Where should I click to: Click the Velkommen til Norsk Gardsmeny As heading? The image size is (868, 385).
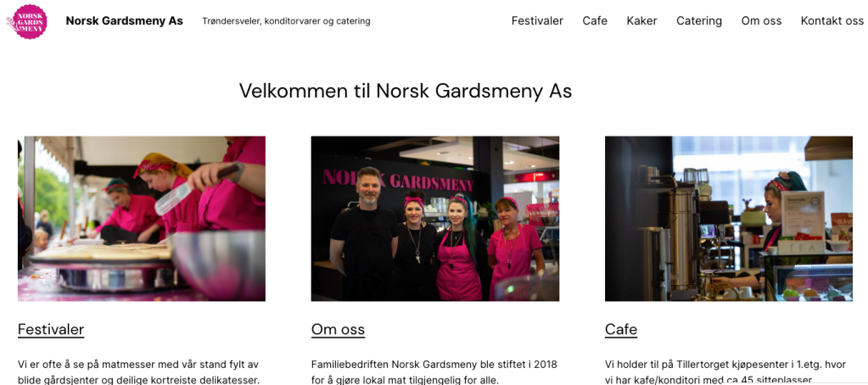(x=406, y=91)
